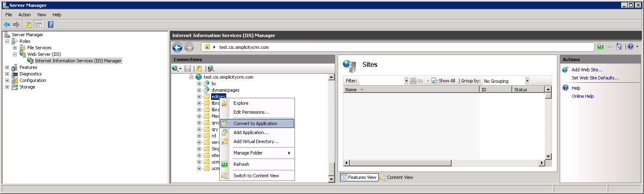Click the IIS Manager blue Back navigation button
The image size is (644, 194).
pyautogui.click(x=177, y=48)
